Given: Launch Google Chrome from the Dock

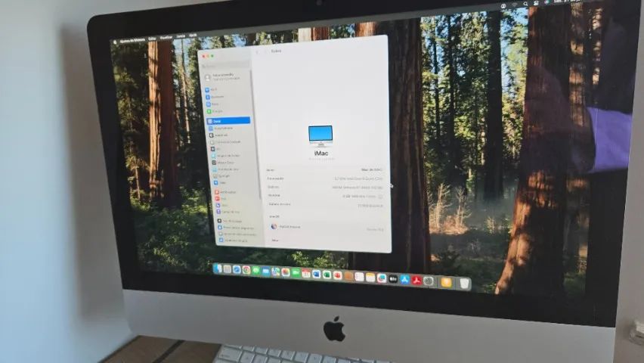Looking at the screenshot, I should (x=246, y=270).
